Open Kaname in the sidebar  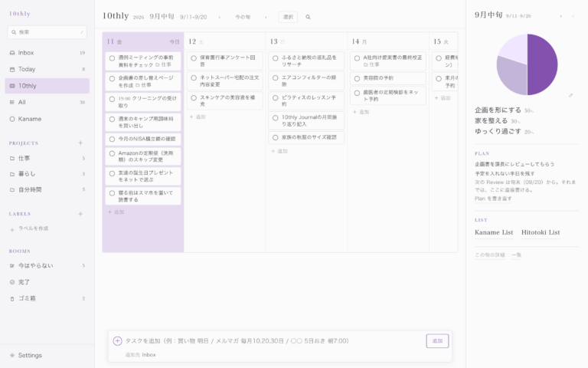click(x=47, y=119)
